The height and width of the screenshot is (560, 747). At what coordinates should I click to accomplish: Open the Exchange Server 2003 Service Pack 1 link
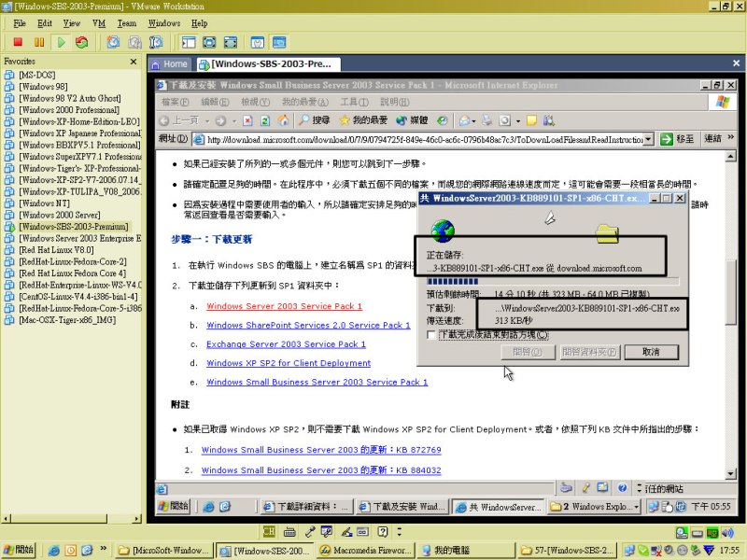tap(286, 344)
